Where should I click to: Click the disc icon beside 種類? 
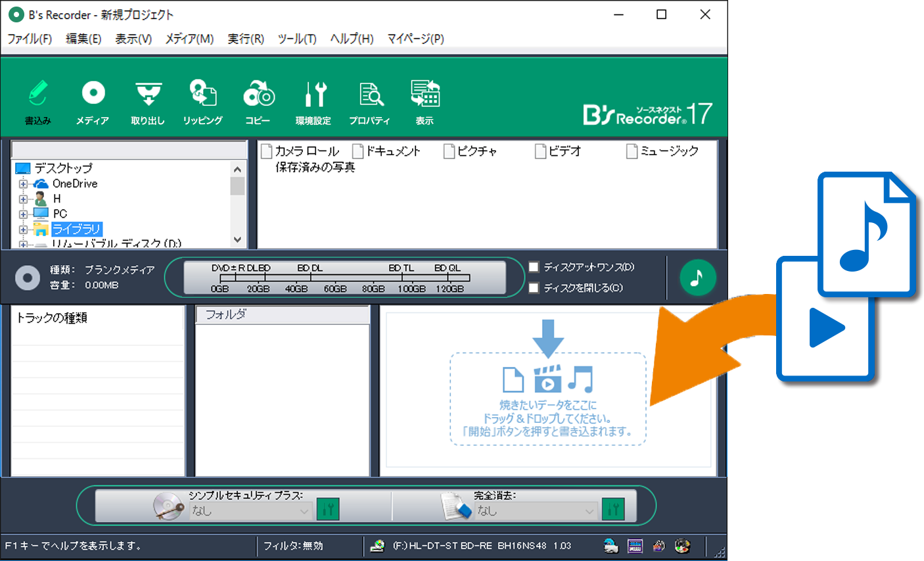tap(28, 278)
